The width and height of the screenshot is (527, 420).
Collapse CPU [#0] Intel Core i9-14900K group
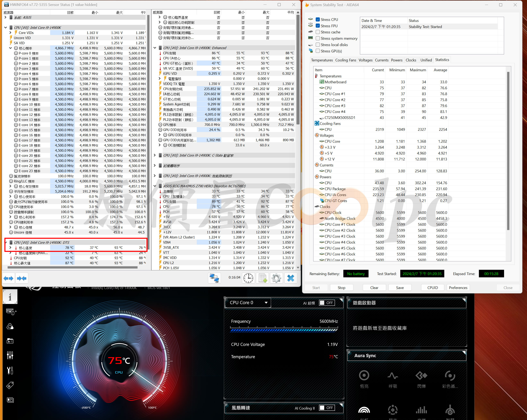pos(5,28)
